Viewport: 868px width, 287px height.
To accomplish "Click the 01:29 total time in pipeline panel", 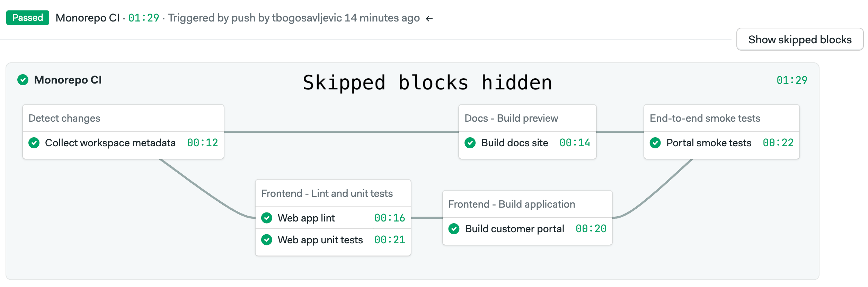I will (792, 80).
